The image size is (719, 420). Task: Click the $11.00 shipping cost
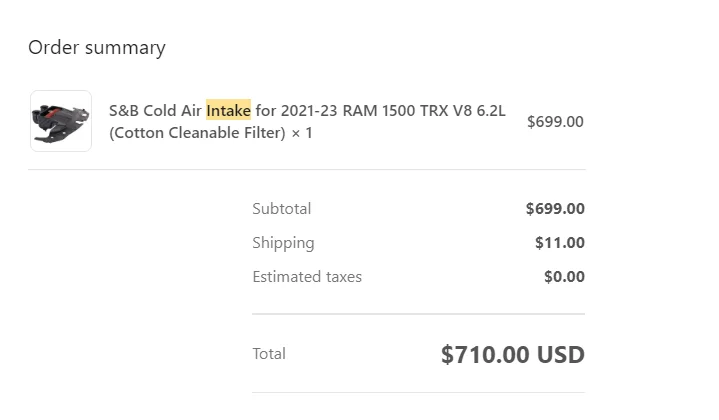tap(560, 243)
